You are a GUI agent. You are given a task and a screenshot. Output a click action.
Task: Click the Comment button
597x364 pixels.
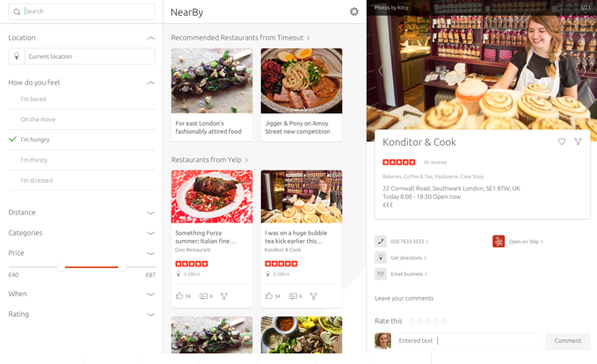tap(568, 341)
